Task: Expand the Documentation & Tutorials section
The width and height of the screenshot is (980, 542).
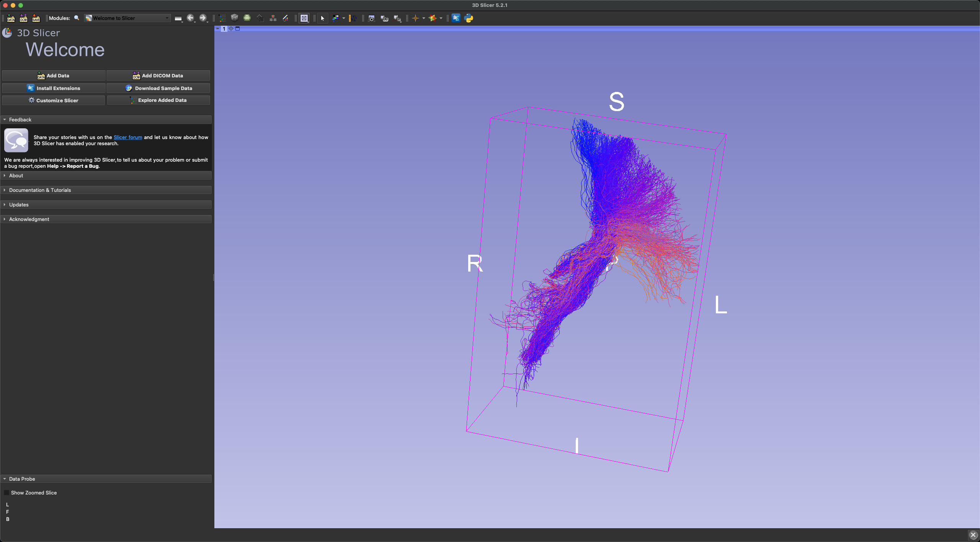Action: (x=40, y=190)
